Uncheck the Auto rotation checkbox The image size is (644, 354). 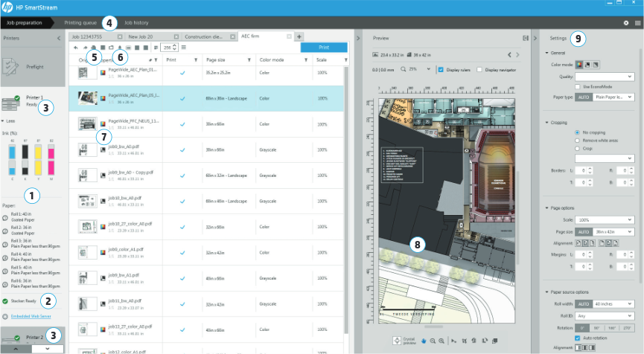(578, 338)
